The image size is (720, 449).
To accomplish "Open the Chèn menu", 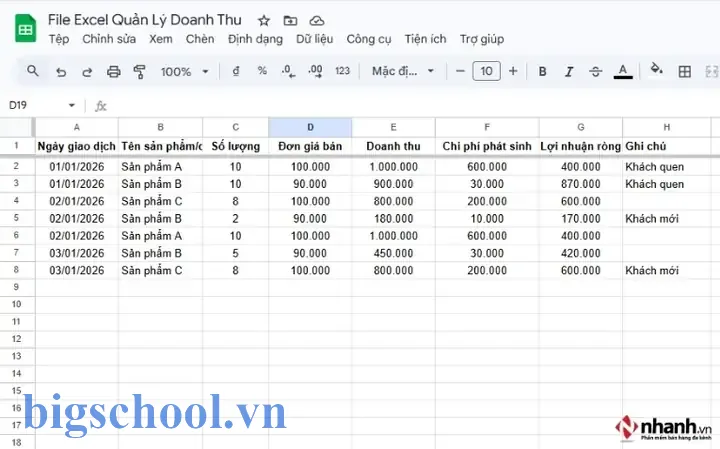I will click(200, 39).
